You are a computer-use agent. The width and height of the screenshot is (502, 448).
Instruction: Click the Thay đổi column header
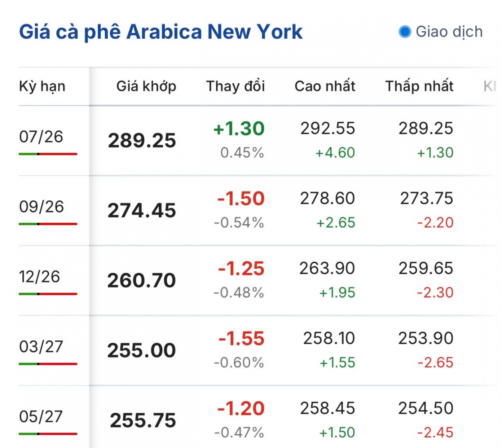coord(235,86)
